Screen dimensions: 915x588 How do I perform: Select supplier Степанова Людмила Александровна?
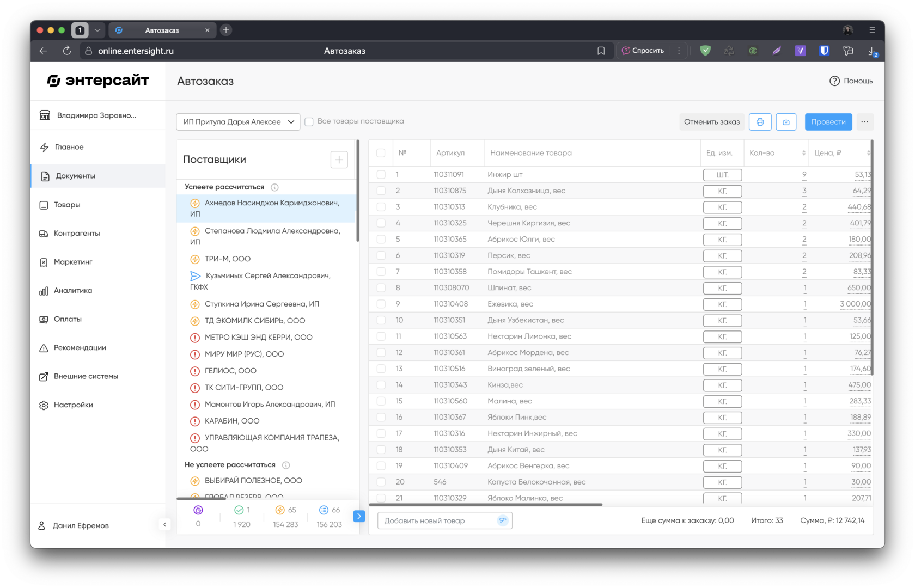tap(266, 236)
